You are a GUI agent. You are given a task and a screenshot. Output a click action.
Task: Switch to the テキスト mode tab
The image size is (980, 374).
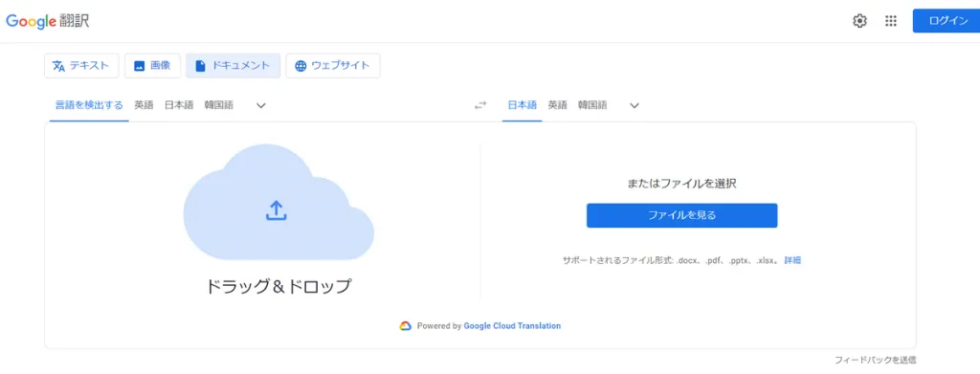(x=81, y=66)
